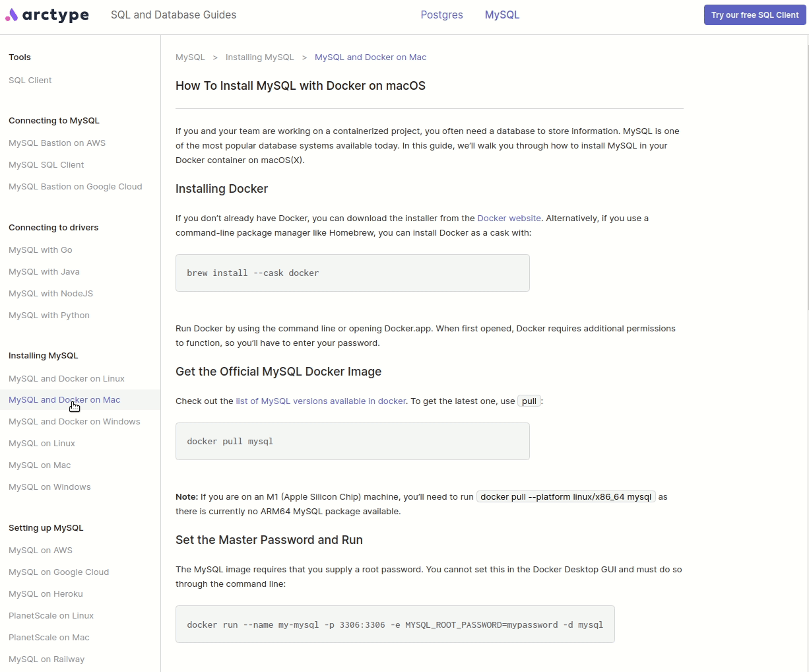The image size is (809, 672).
Task: Click the Setting up MySQL sidebar section title
Action: (x=46, y=527)
